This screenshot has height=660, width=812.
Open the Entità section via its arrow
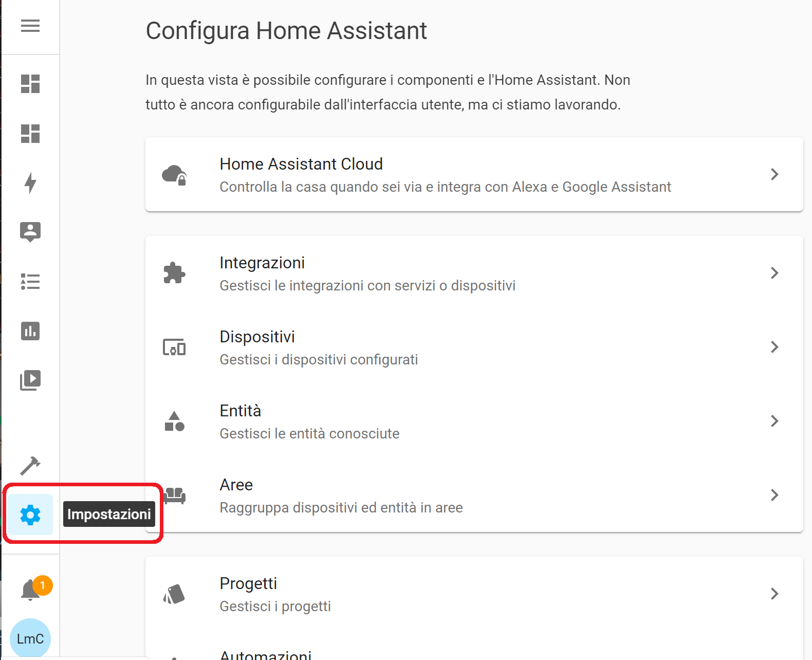coord(774,421)
